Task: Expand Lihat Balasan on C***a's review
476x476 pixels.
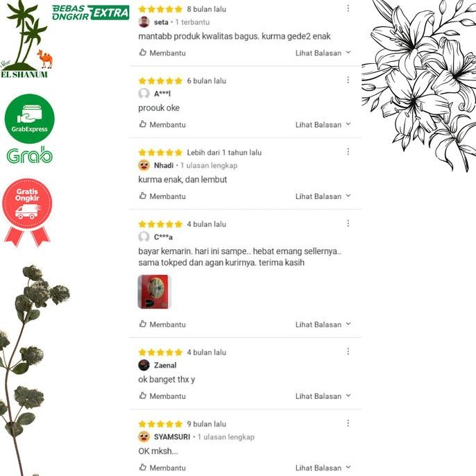Action: point(323,324)
